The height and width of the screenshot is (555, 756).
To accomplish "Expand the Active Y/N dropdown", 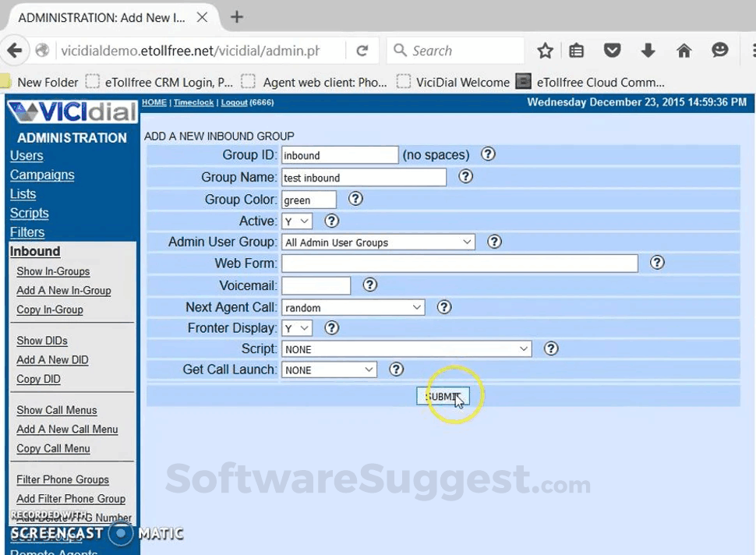I will point(296,221).
